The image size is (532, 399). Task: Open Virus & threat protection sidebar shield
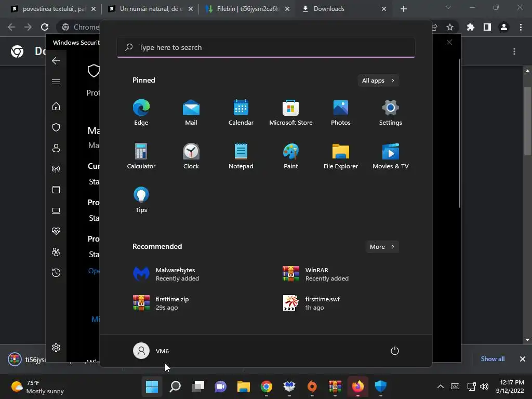pos(56,127)
